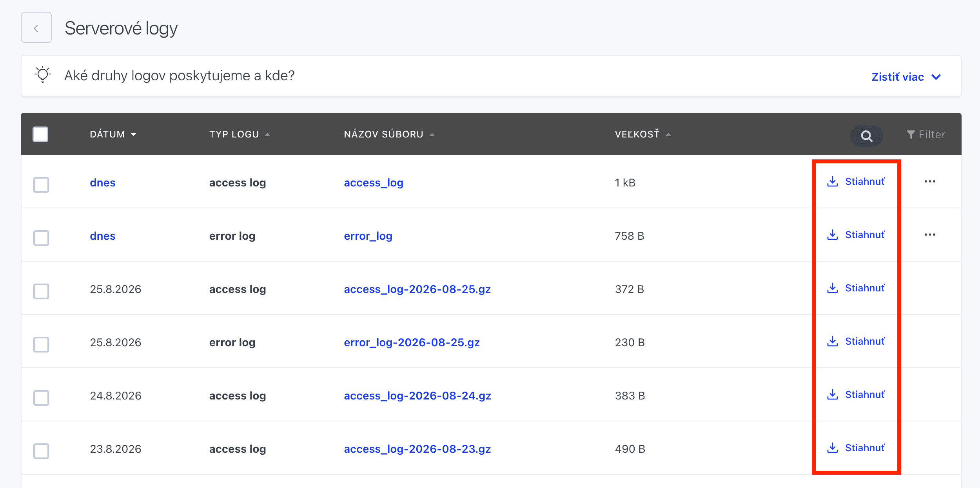This screenshot has height=488, width=980.
Task: Sort by the DÁTUM column
Action: pos(113,134)
